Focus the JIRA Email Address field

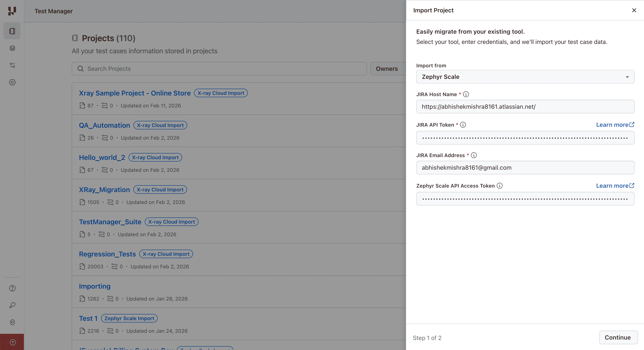pos(525,168)
